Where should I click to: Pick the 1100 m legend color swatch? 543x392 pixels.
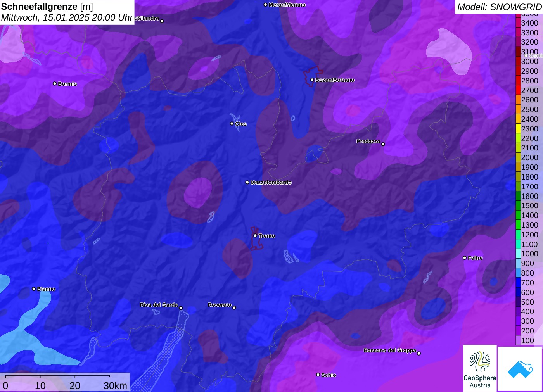point(518,244)
